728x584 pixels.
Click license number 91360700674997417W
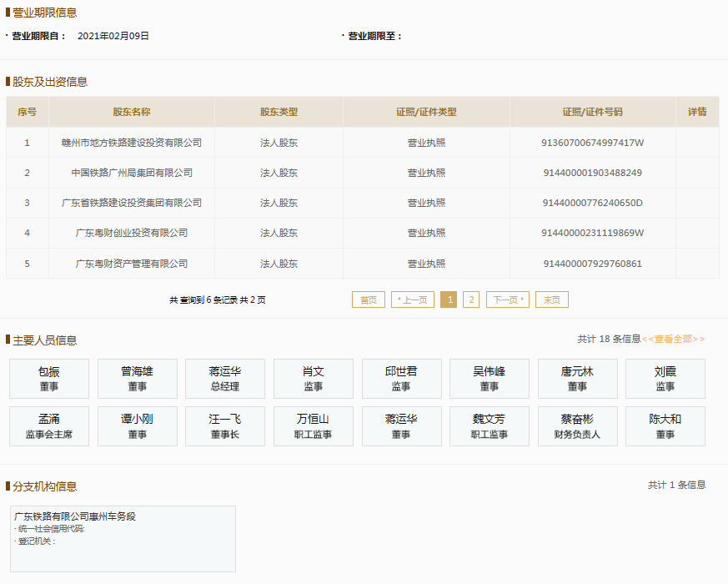click(593, 143)
